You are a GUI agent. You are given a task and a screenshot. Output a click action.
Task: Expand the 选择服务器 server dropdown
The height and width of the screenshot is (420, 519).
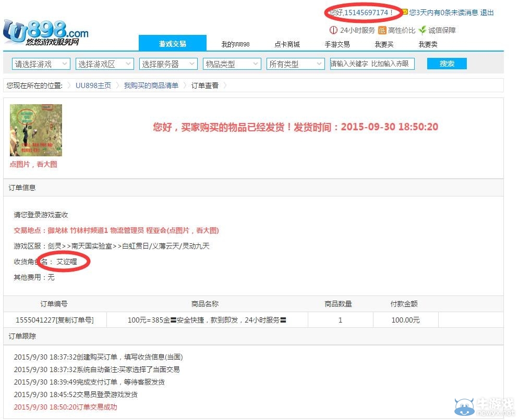[167, 63]
